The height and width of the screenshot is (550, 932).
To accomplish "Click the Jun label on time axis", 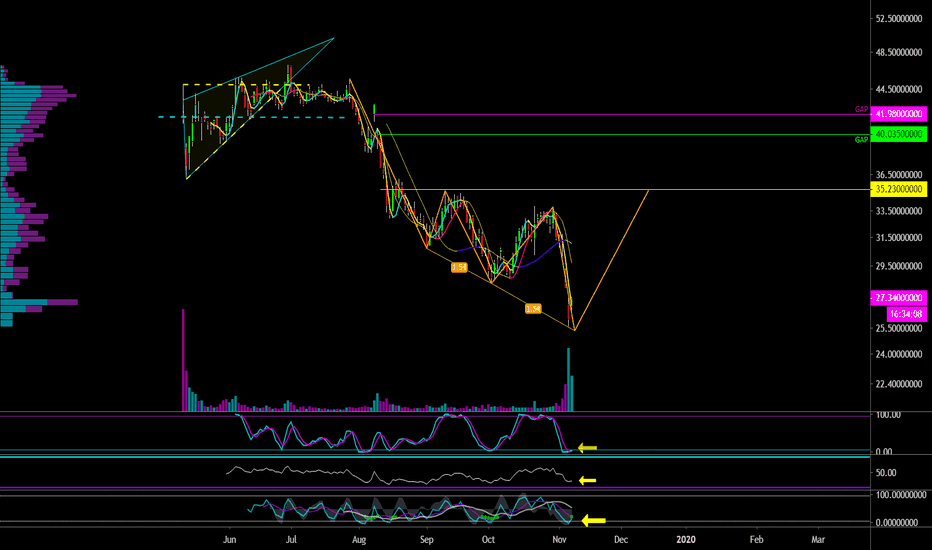I will pyautogui.click(x=229, y=540).
